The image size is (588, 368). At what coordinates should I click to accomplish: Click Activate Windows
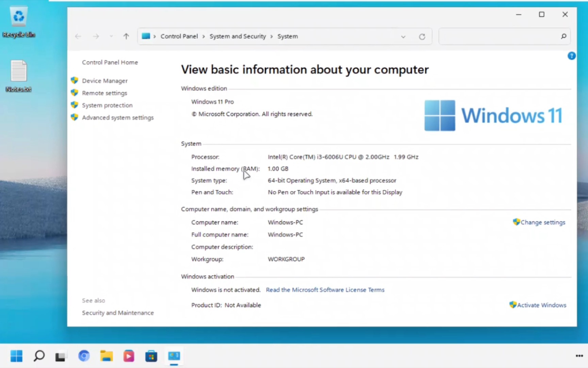click(542, 305)
